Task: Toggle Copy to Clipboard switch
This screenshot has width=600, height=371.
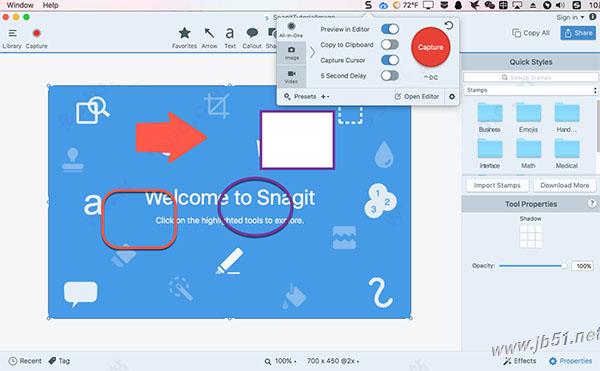Action: click(390, 45)
